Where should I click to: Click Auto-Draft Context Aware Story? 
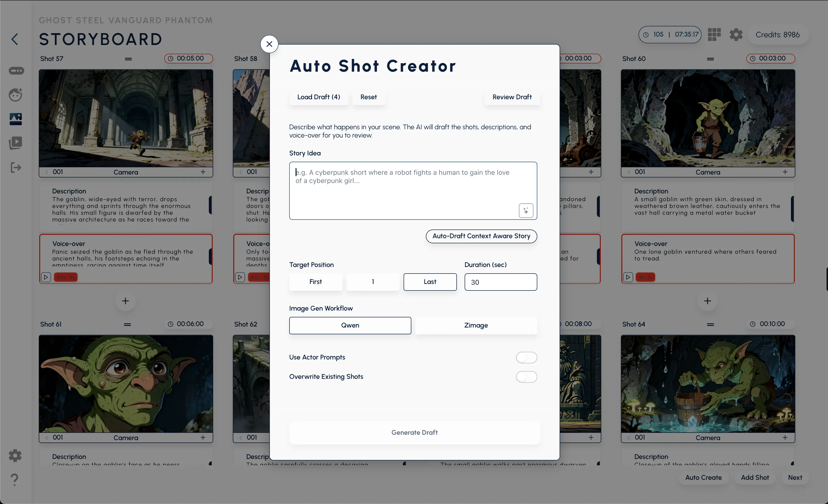(481, 236)
